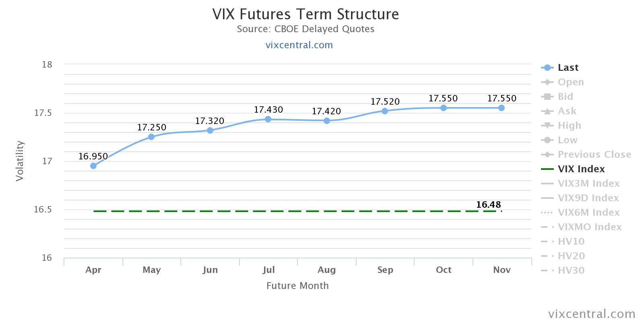Show the Open series in legend
The width and height of the screenshot is (644, 322).
coord(570,82)
